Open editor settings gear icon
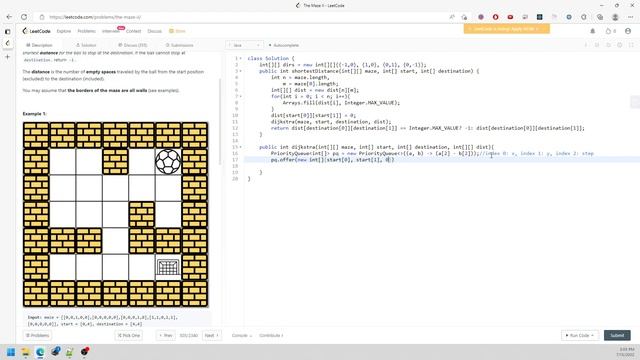Image resolution: width=640 pixels, height=360 pixels. pyautogui.click(x=620, y=45)
